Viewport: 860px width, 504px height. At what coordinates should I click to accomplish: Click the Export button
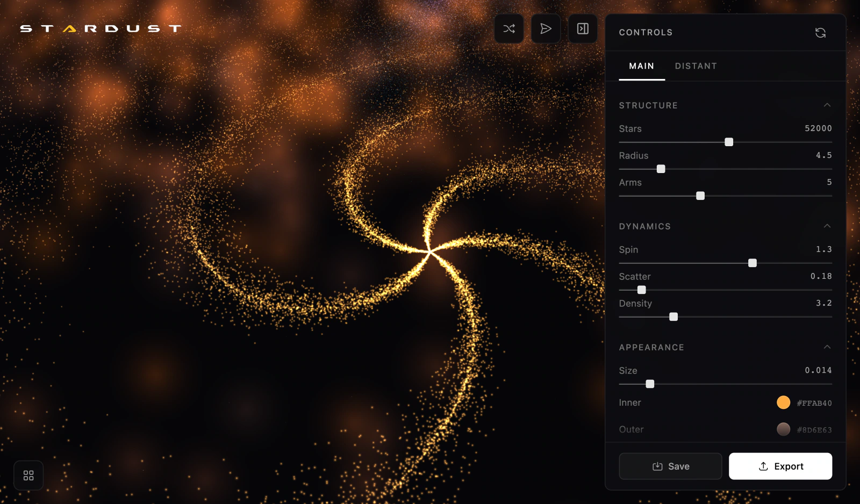tap(780, 466)
